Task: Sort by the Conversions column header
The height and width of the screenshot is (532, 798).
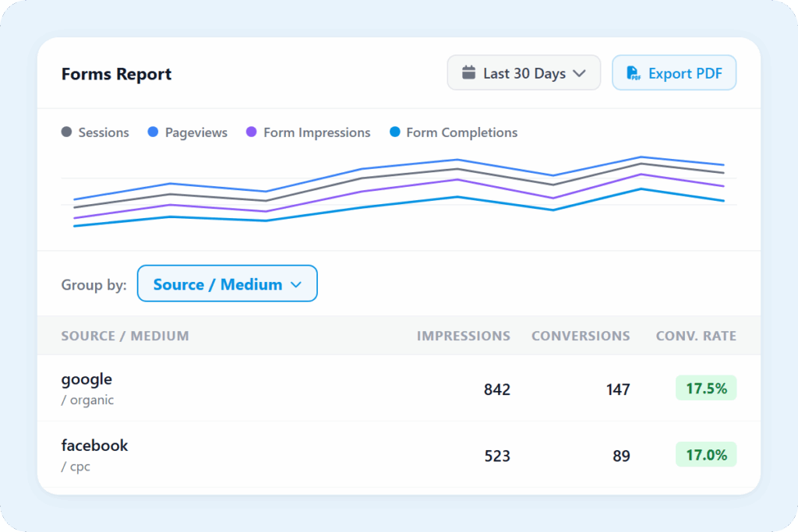Action: click(x=581, y=336)
